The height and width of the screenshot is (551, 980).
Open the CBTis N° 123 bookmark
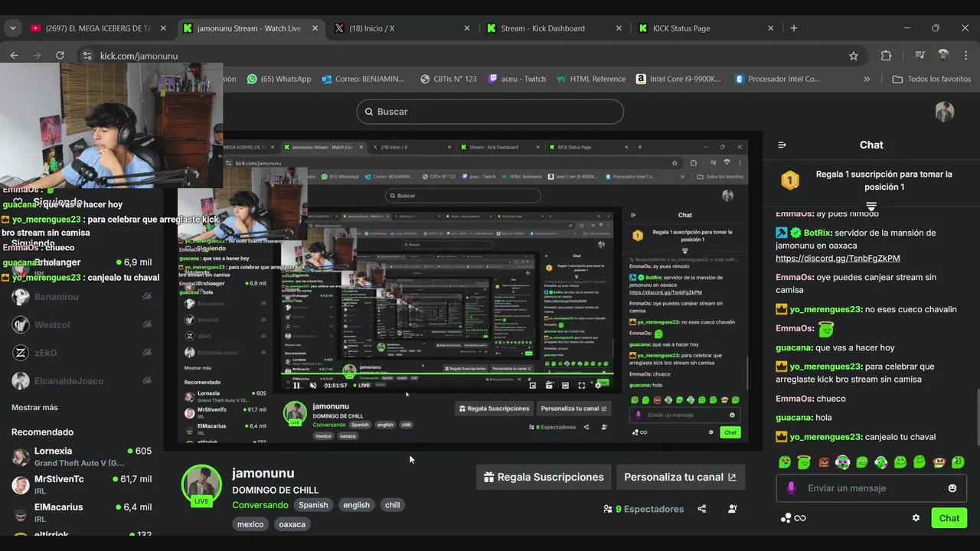tap(449, 79)
